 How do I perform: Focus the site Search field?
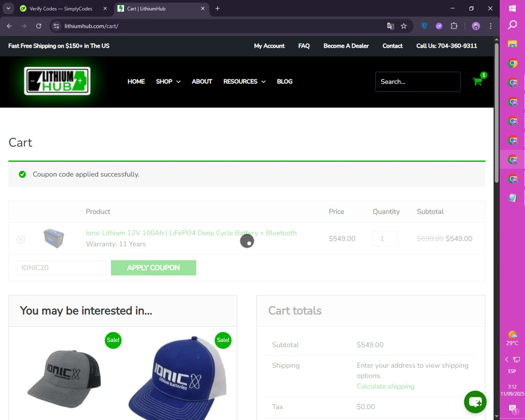click(x=418, y=82)
